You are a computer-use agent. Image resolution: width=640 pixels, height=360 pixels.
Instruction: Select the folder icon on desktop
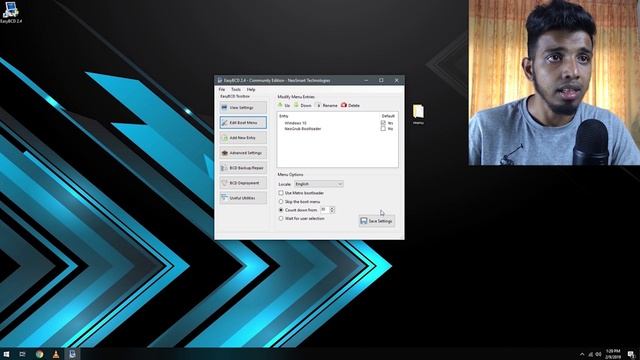click(418, 114)
